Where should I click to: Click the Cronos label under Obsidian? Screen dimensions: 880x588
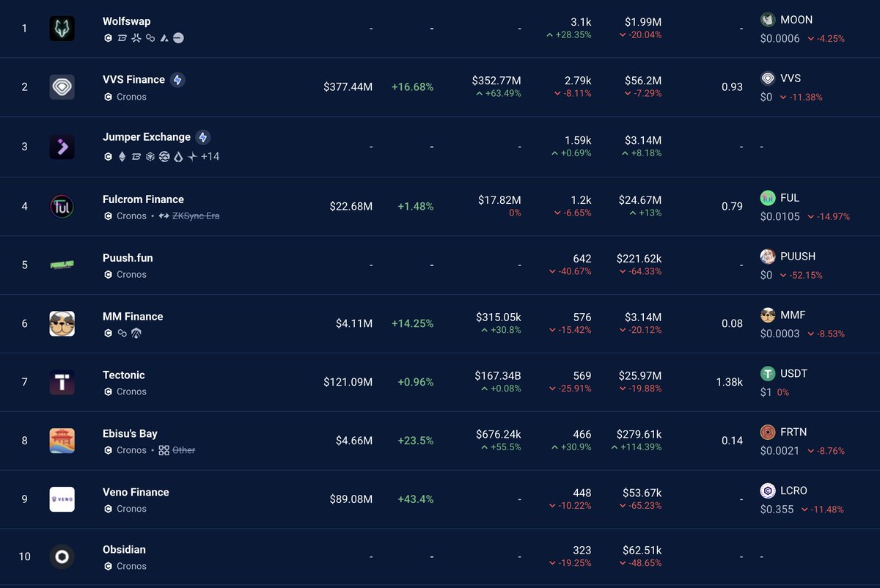coord(131,566)
